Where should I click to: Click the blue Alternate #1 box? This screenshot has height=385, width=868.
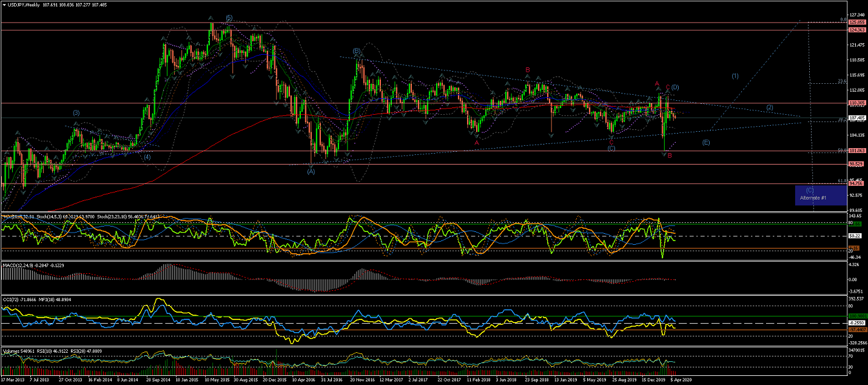pos(819,194)
